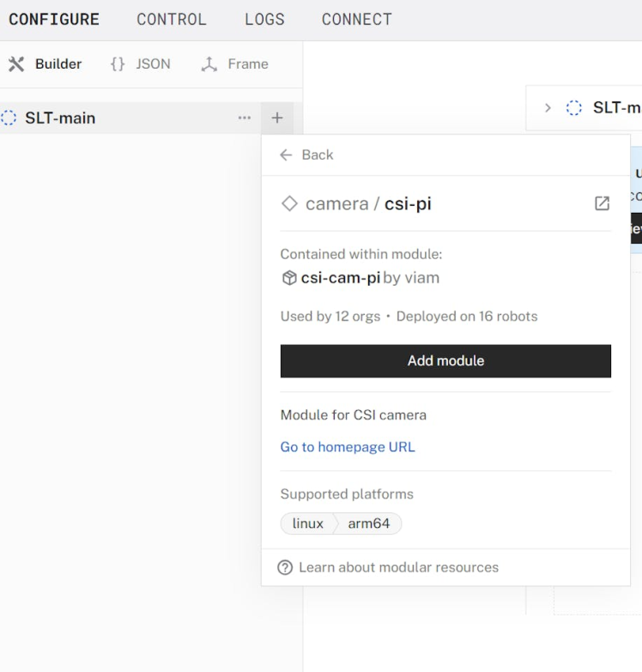
Task: Open Learn about modular resources link
Action: tap(398, 567)
